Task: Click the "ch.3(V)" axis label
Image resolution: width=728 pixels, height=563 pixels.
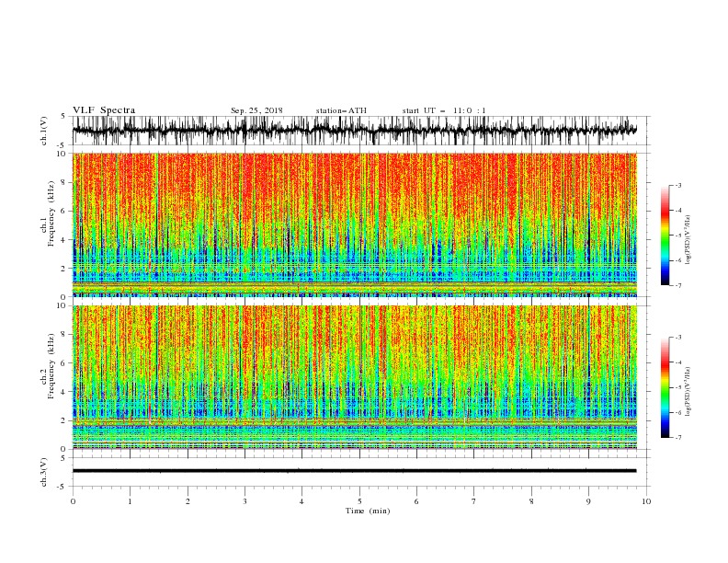Action: pos(44,472)
